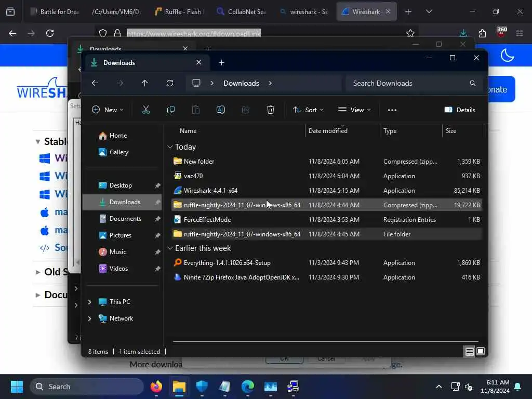532x399 pixels.
Task: Open the View dropdown menu
Action: click(x=354, y=110)
